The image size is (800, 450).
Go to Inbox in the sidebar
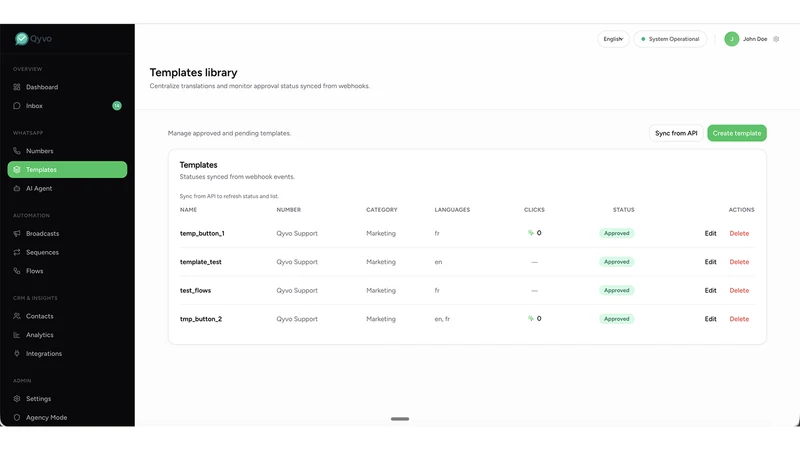pos(67,106)
